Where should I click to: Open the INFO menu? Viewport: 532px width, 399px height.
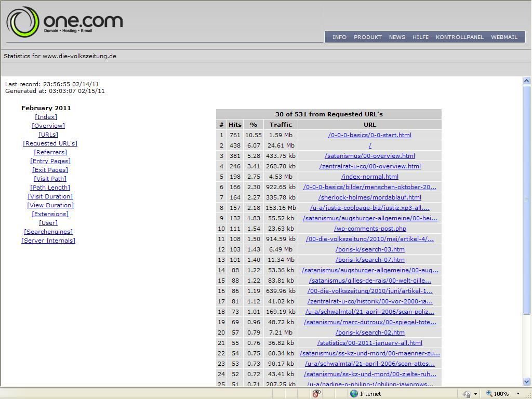(339, 37)
